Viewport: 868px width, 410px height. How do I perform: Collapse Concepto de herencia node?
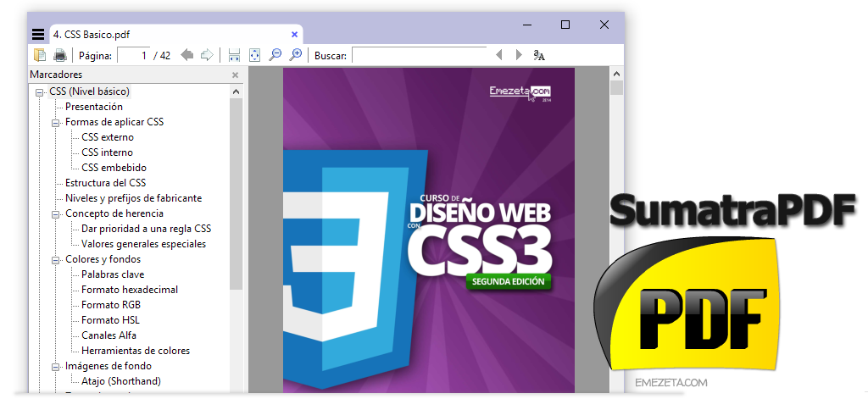pos(55,214)
